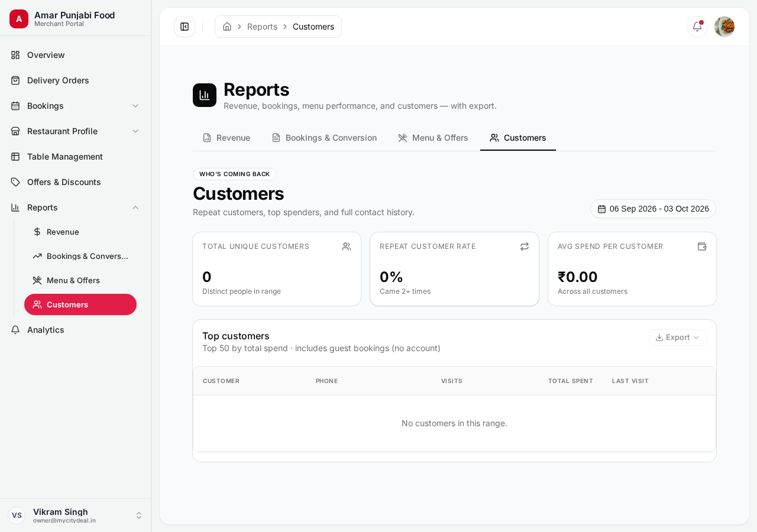Open Delivery Orders page

[76, 80]
